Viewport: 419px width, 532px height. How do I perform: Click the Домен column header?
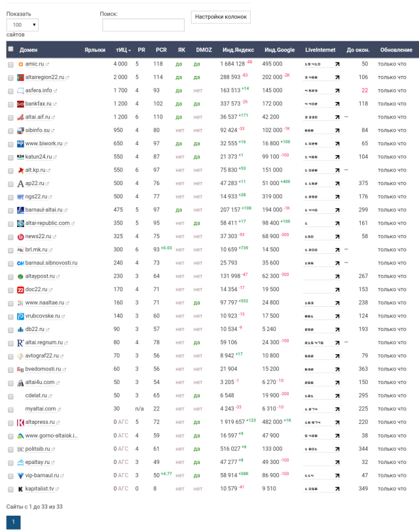pos(28,50)
